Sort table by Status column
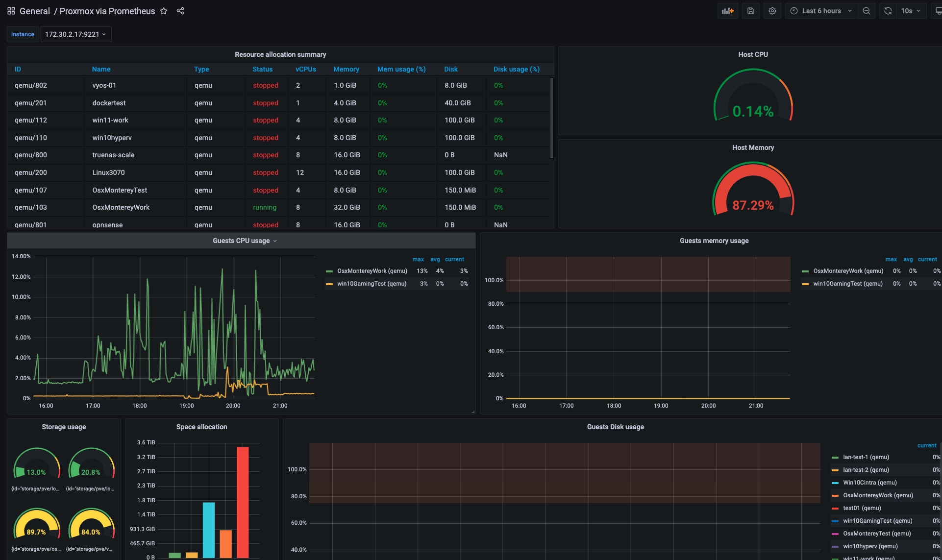The image size is (942, 560). pos(262,69)
